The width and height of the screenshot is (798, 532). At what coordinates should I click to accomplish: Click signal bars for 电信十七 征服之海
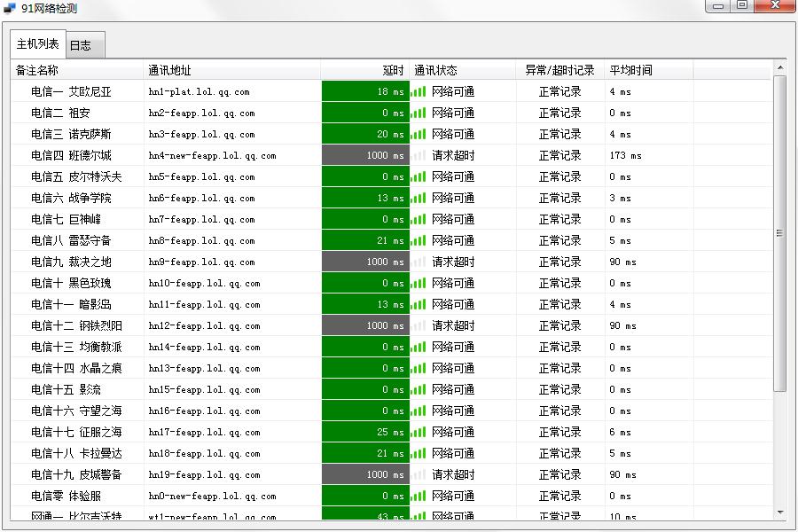click(x=419, y=432)
